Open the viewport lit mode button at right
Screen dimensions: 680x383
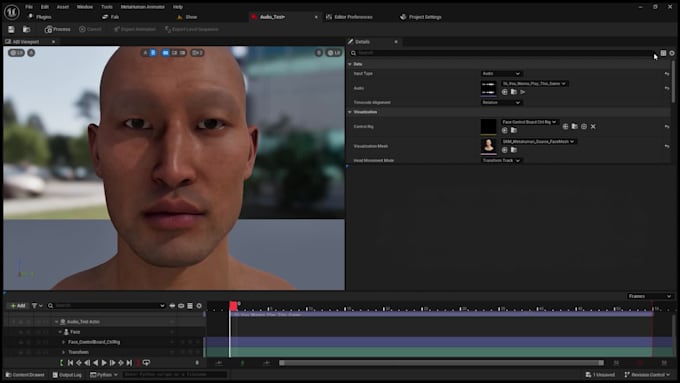point(334,52)
